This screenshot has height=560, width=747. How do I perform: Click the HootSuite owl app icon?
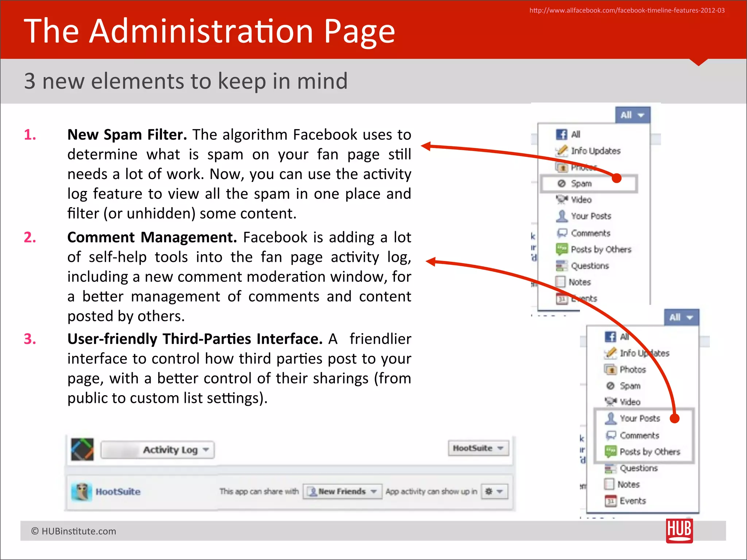pyautogui.click(x=82, y=491)
